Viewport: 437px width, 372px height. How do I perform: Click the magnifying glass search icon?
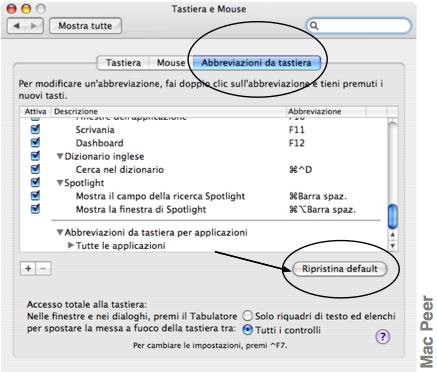point(314,26)
